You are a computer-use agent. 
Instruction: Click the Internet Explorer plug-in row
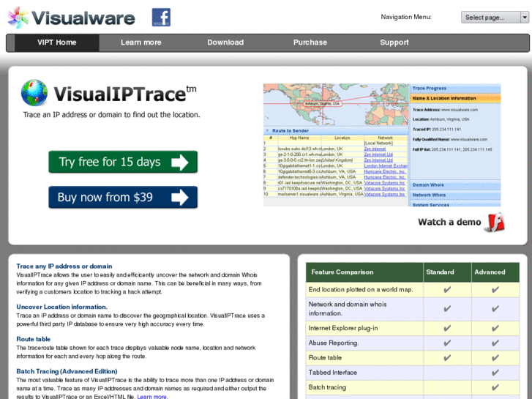pos(413,329)
